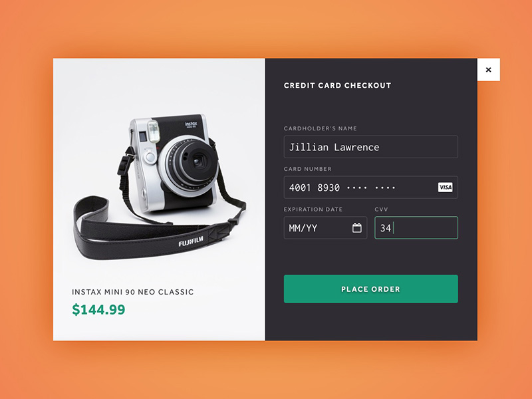Focus the Cardholder's Name field
Screen dimensions: 532x399
tap(371, 147)
